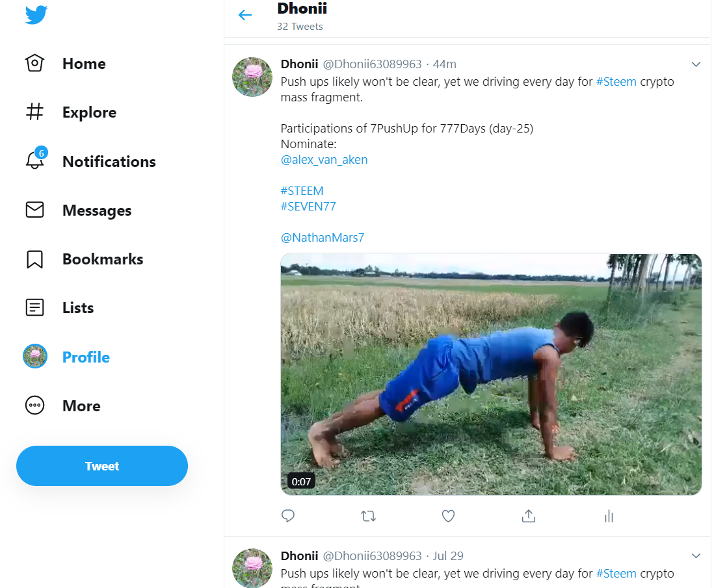View tweet analytics bar icon
The height and width of the screenshot is (588, 727).
click(609, 516)
